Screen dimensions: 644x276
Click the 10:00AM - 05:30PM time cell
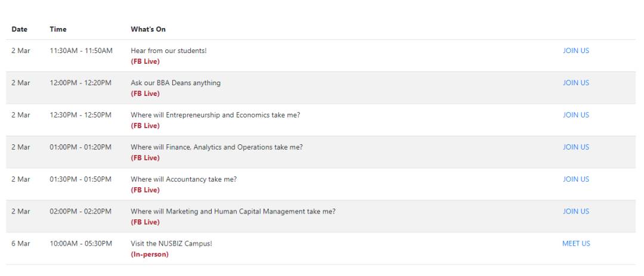(x=80, y=244)
